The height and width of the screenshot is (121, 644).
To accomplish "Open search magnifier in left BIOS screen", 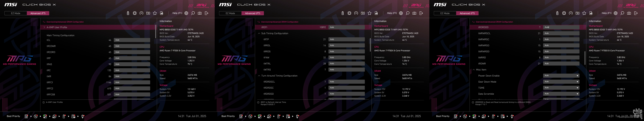I will (x=193, y=13).
